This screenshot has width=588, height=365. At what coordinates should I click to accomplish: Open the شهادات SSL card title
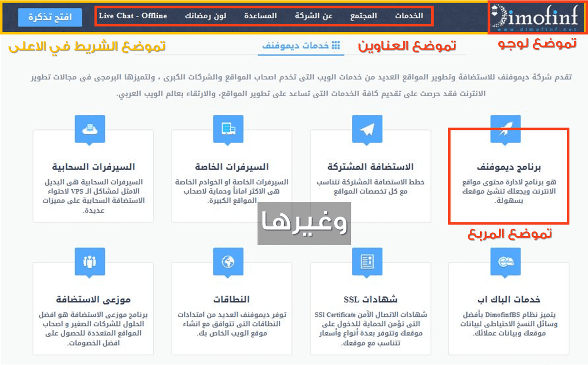coord(370,299)
